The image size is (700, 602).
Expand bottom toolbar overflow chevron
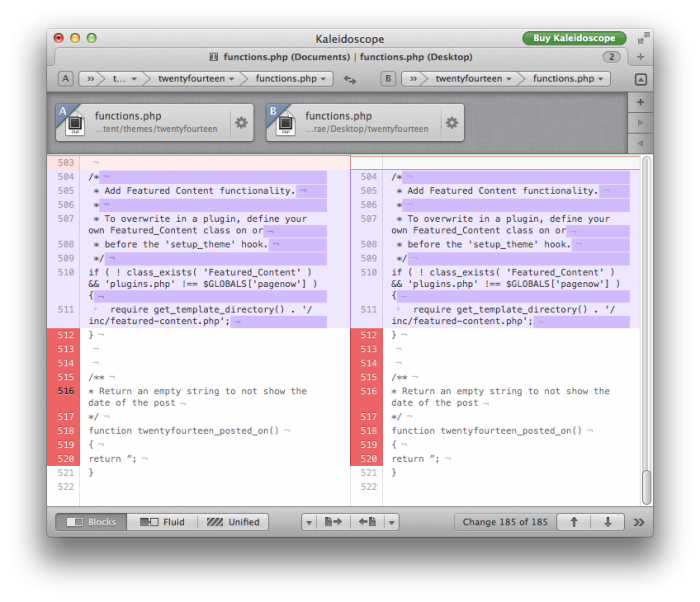(639, 523)
